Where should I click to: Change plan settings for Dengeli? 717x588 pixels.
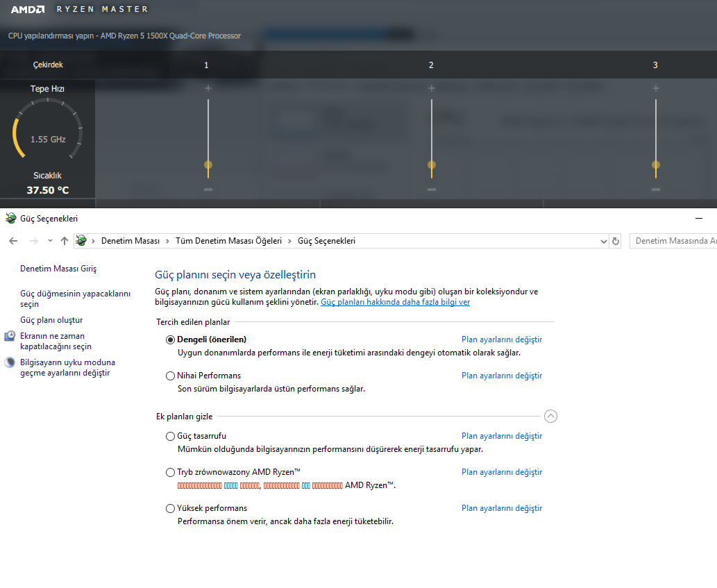[502, 339]
